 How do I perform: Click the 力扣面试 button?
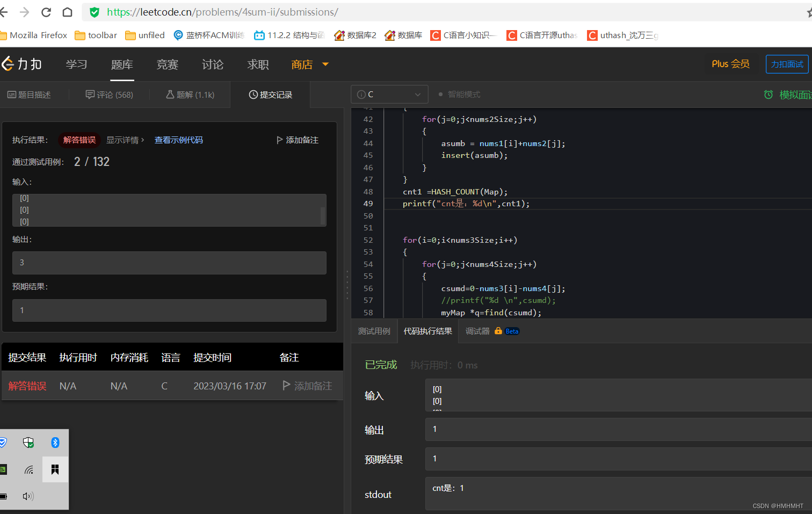click(x=787, y=64)
